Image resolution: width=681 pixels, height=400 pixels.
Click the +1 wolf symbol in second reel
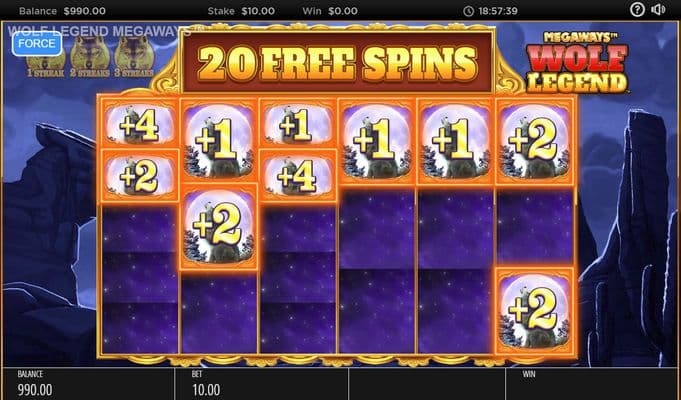tap(218, 141)
